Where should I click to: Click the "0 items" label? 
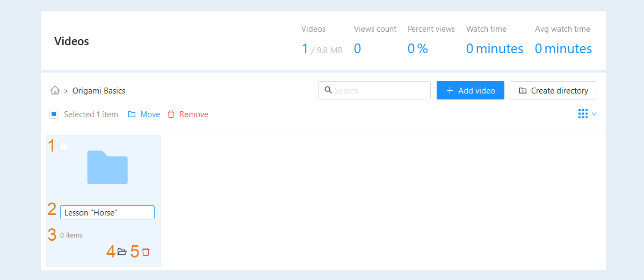point(71,235)
